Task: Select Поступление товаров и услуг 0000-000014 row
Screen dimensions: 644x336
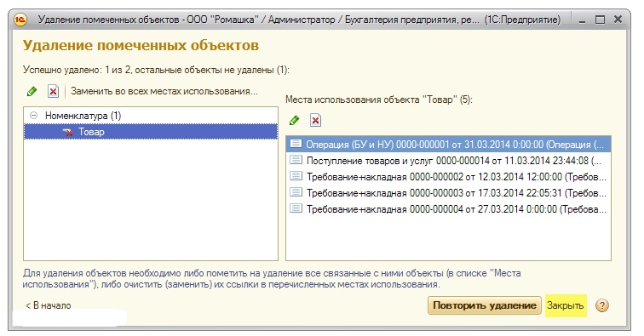Action: [448, 161]
